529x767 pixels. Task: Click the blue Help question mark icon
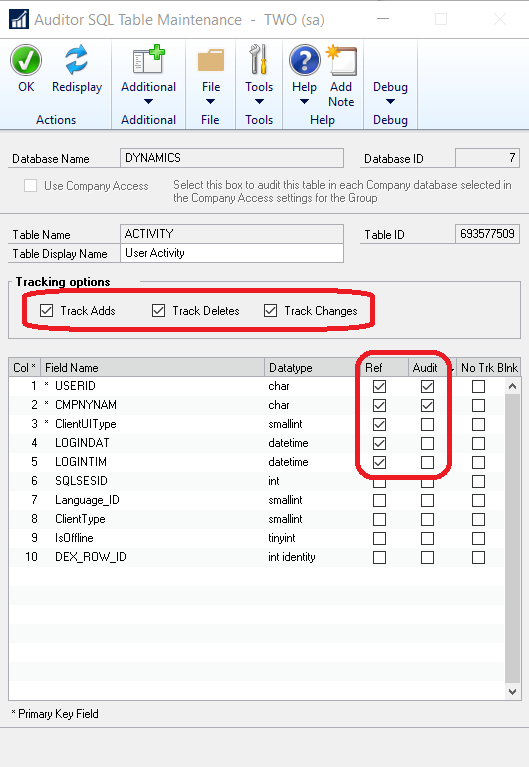click(x=304, y=61)
